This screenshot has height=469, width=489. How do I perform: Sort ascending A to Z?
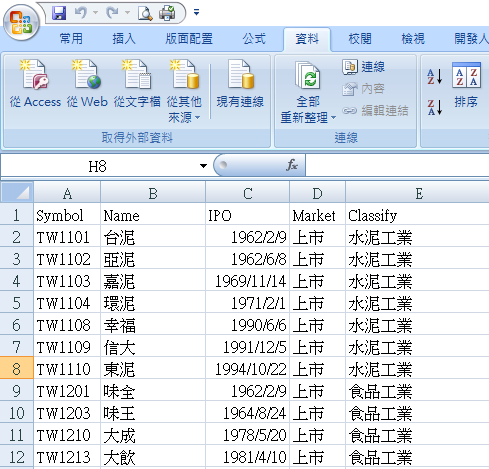coord(435,76)
